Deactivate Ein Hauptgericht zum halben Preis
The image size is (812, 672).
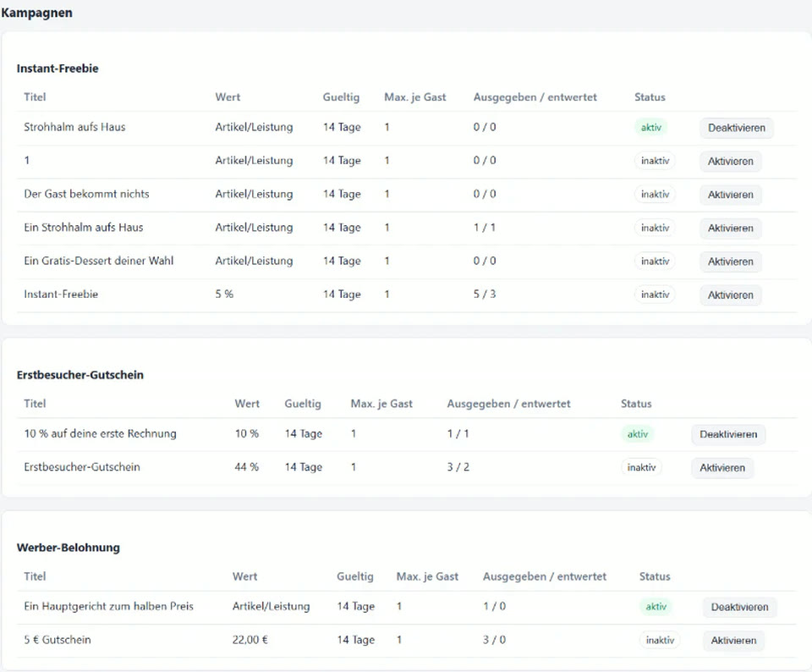click(x=739, y=607)
